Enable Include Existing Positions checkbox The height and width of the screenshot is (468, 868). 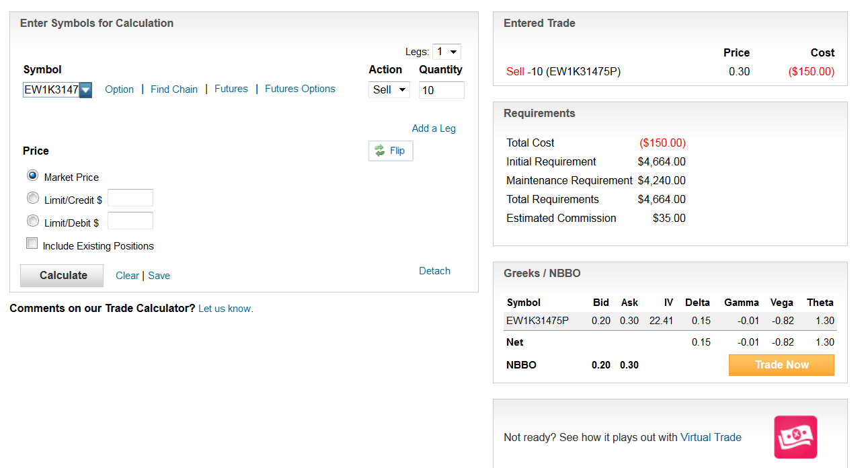point(32,244)
